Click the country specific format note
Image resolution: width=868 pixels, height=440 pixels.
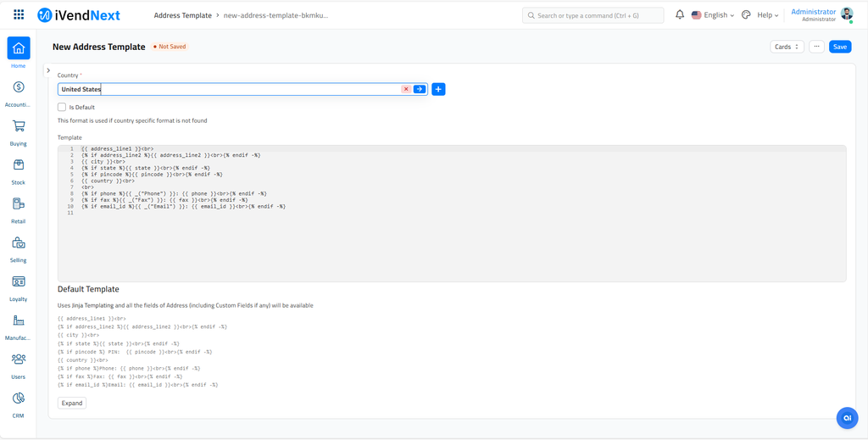click(132, 120)
